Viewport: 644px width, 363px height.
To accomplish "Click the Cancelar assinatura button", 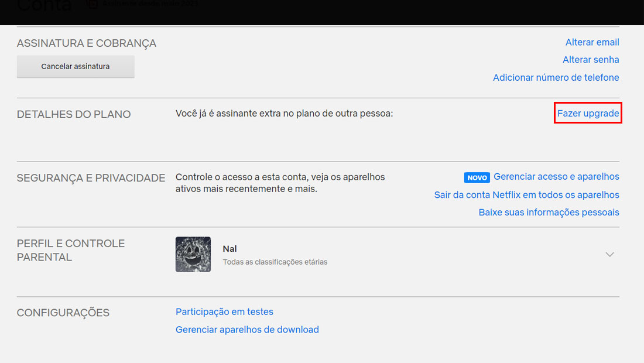I will (76, 67).
